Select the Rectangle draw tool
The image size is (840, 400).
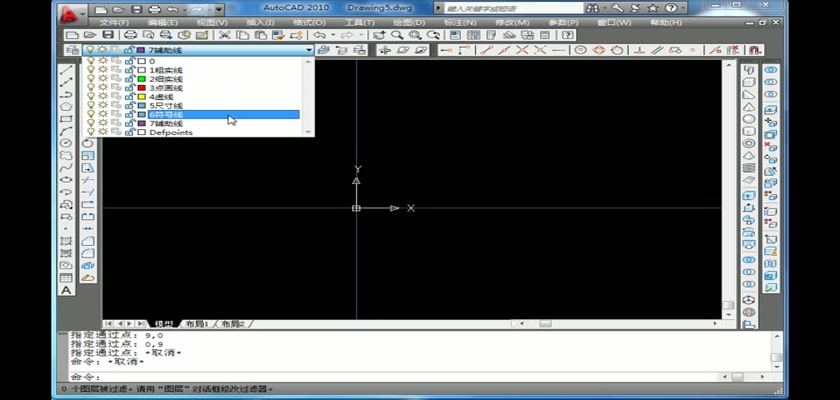coord(66,119)
